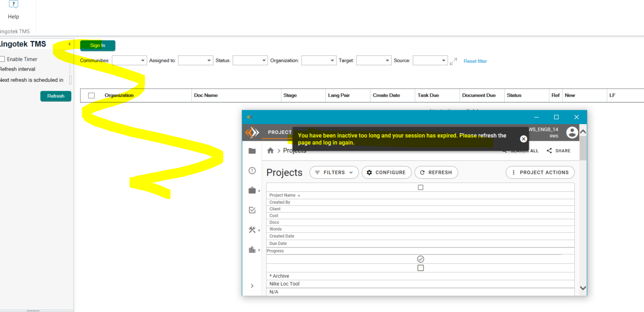This screenshot has height=312, width=644.
Task: Tick the select-all checkbox beside Organization column
Action: pos(91,95)
